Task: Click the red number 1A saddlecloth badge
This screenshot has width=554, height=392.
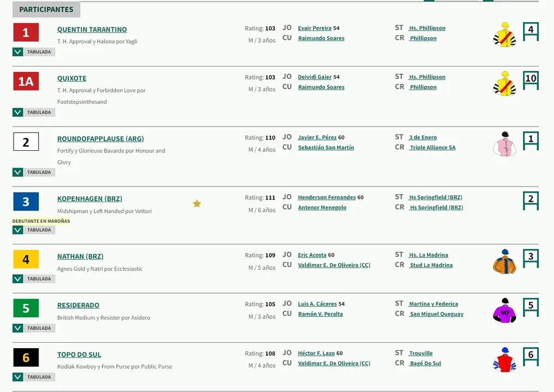Action: (26, 81)
